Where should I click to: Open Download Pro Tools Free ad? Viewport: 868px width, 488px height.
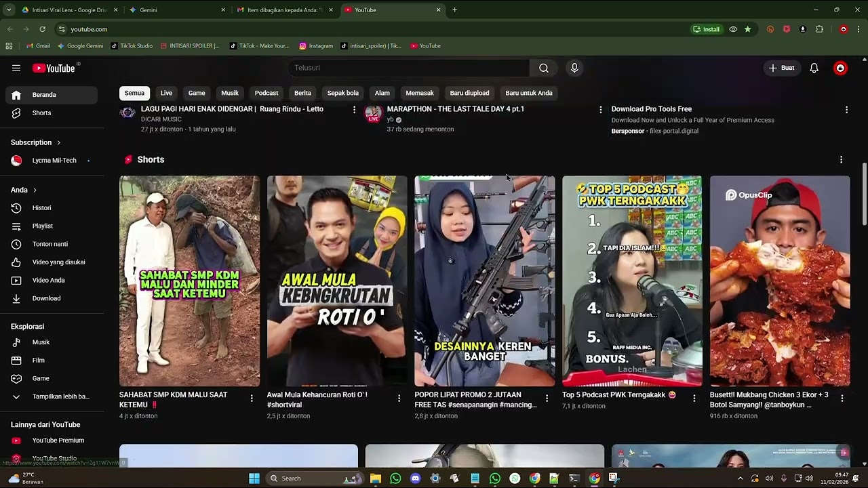(x=652, y=109)
